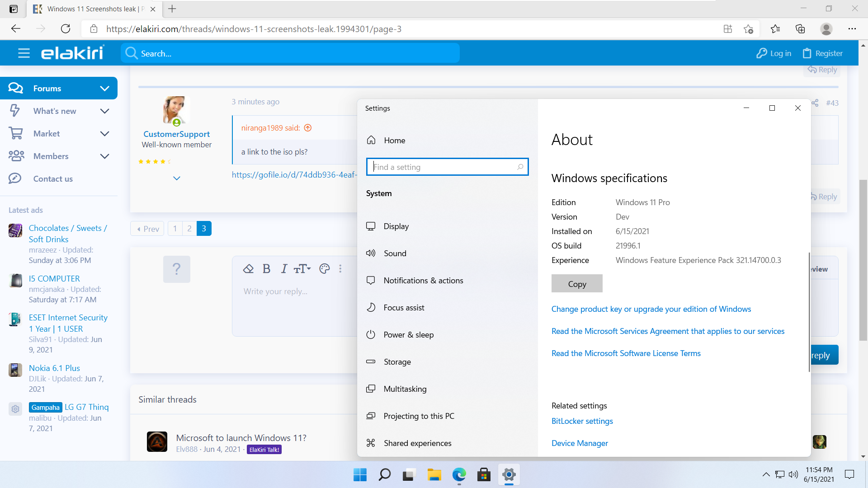The height and width of the screenshot is (488, 868).
Task: Open Microsoft Store from taskbar
Action: (484, 475)
